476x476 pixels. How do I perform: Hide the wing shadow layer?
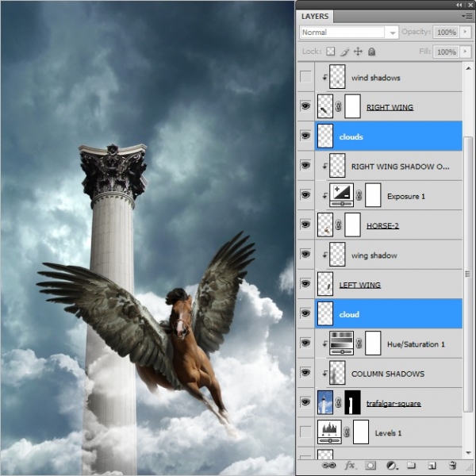(x=305, y=254)
